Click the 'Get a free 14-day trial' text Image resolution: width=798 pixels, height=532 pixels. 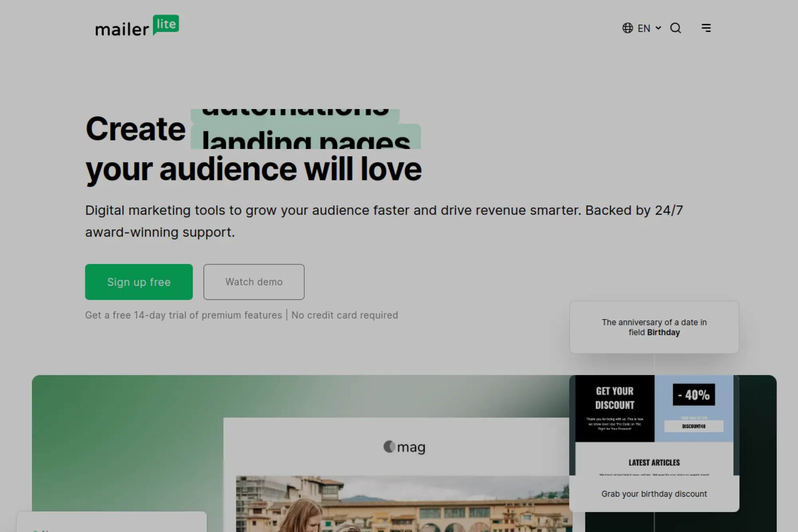183,315
